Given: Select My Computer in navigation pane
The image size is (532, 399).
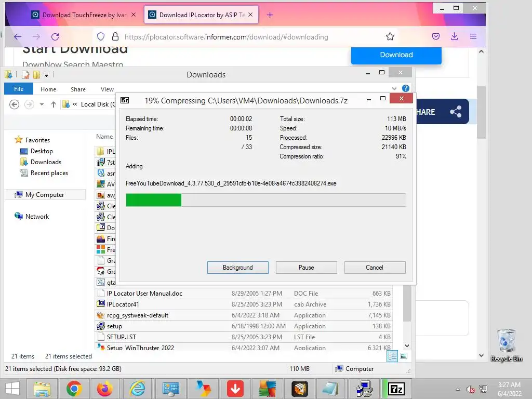Looking at the screenshot, I should [45, 195].
